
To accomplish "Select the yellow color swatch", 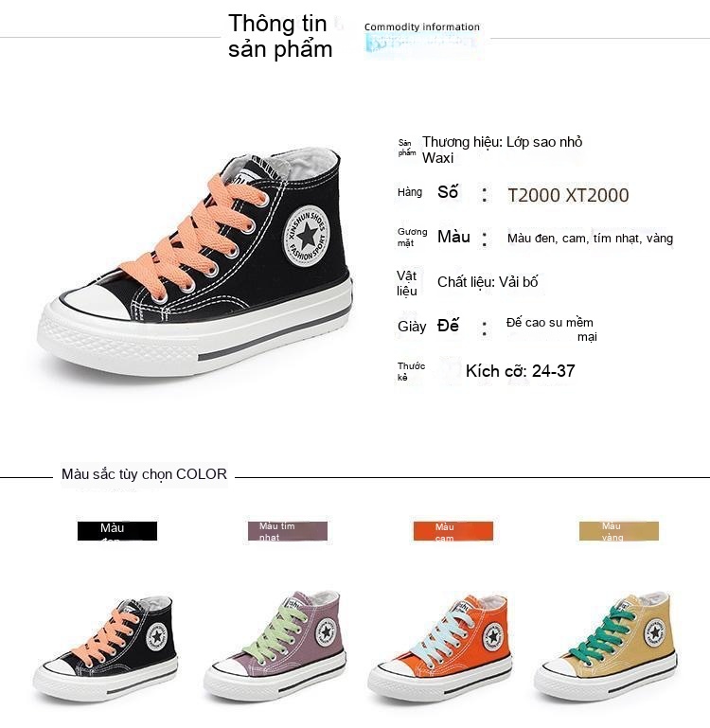I will point(618,531).
